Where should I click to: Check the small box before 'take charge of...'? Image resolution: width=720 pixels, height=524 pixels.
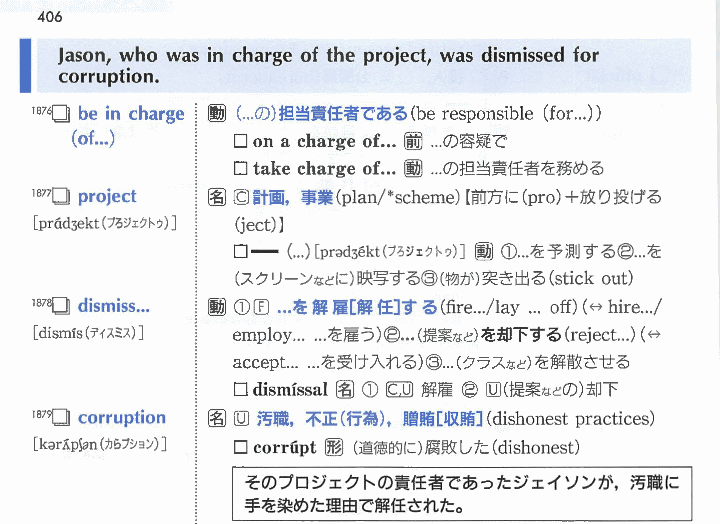click(240, 169)
